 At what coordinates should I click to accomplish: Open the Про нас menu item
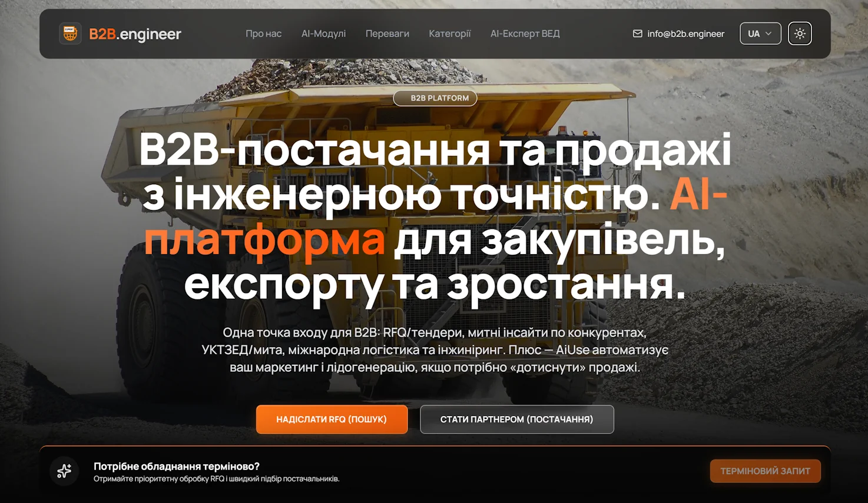pyautogui.click(x=263, y=34)
